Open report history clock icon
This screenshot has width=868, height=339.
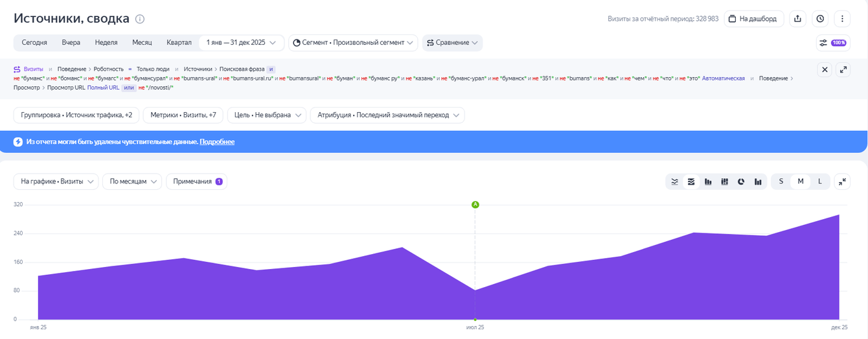click(820, 19)
